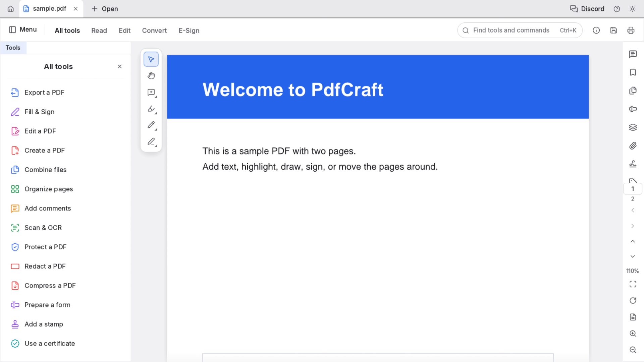The height and width of the screenshot is (362, 644).
Task: Toggle fit-to-screen view icon
Action: [633, 284]
